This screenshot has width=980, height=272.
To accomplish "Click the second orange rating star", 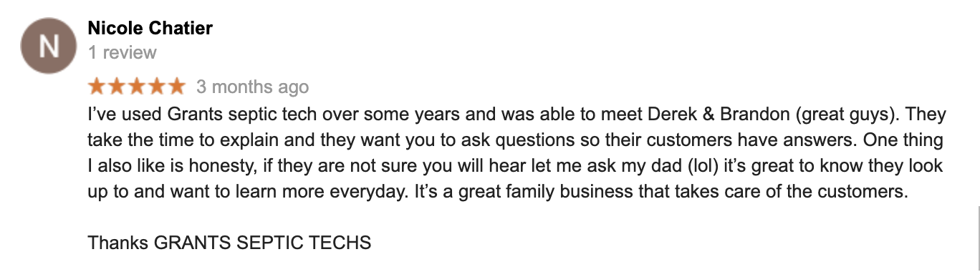I will (x=117, y=87).
